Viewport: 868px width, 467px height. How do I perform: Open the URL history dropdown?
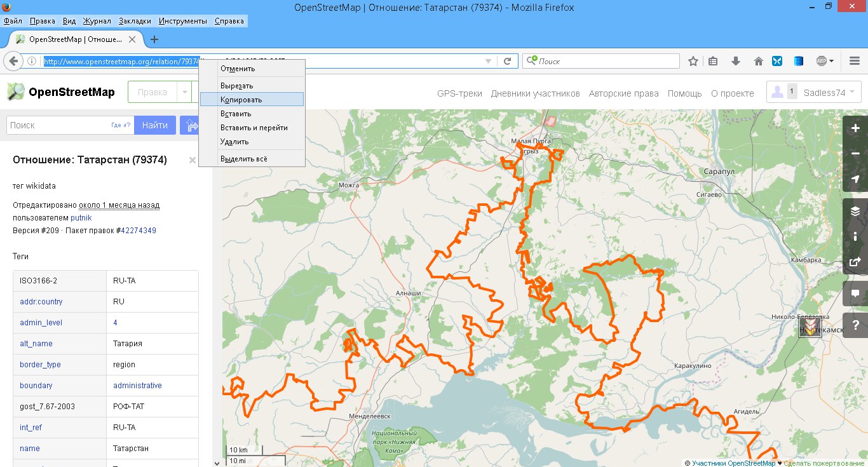(x=488, y=61)
